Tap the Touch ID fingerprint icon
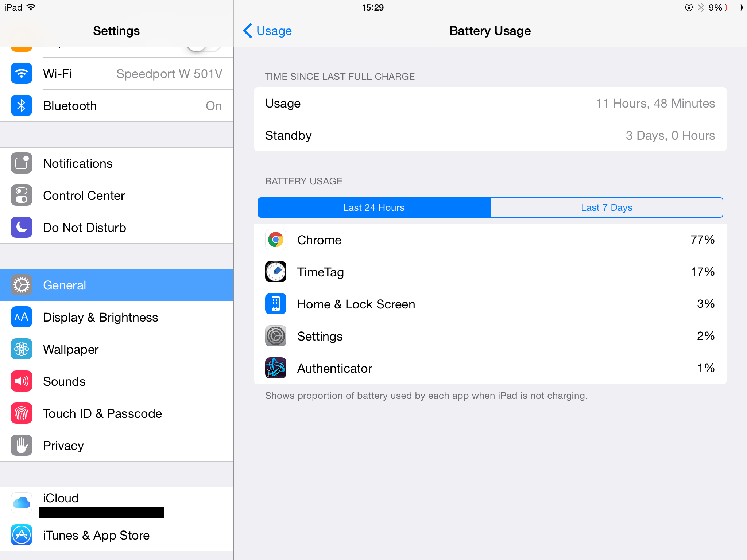This screenshot has height=560, width=747. click(x=22, y=413)
